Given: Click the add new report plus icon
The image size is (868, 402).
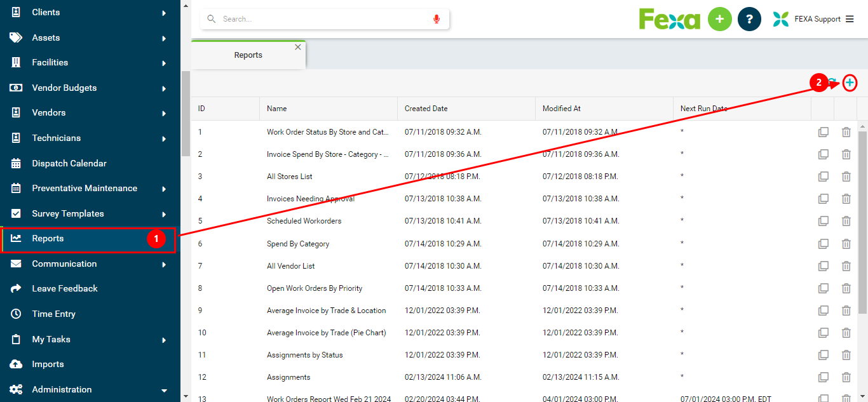Looking at the screenshot, I should pos(850,83).
